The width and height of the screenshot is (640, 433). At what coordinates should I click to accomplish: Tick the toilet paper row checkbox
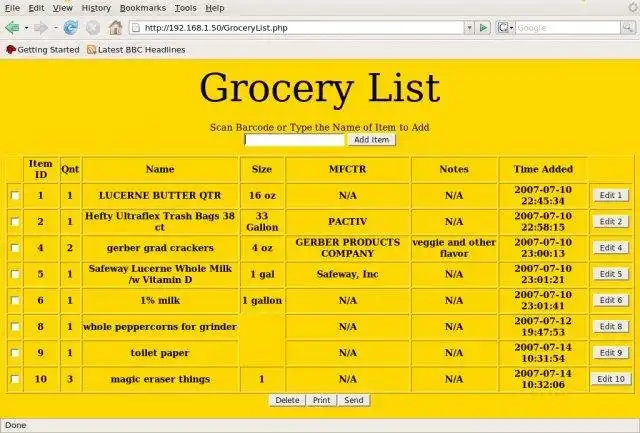pyautogui.click(x=15, y=353)
